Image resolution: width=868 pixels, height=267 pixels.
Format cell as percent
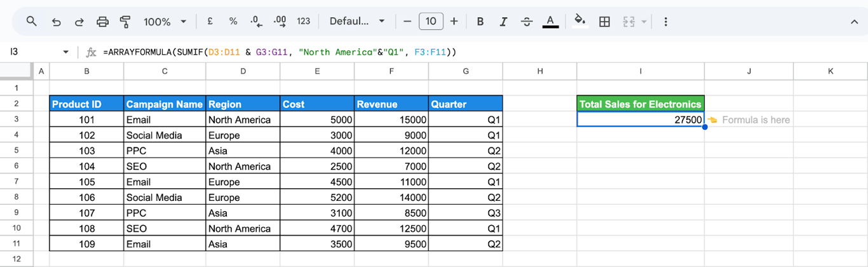click(233, 22)
